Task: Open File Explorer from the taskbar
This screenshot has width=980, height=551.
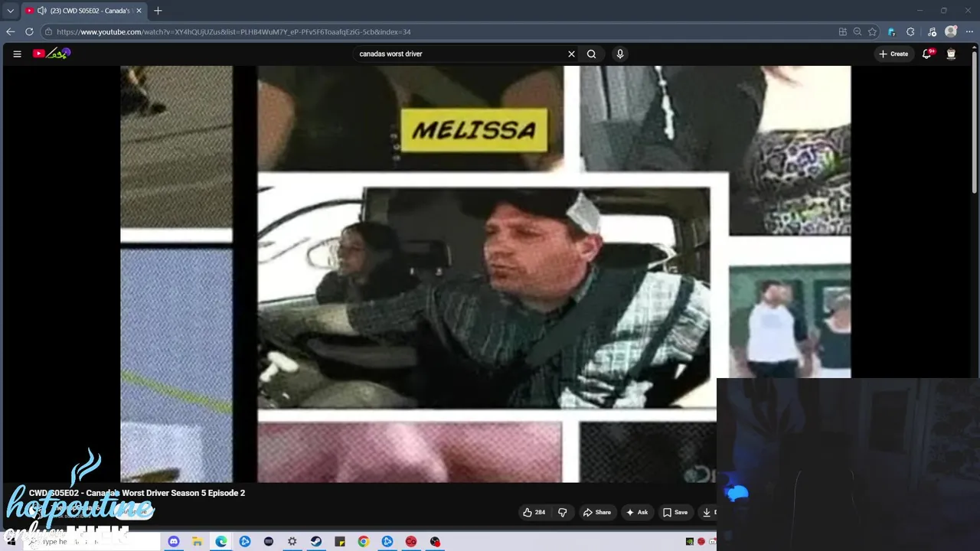Action: pos(197,541)
